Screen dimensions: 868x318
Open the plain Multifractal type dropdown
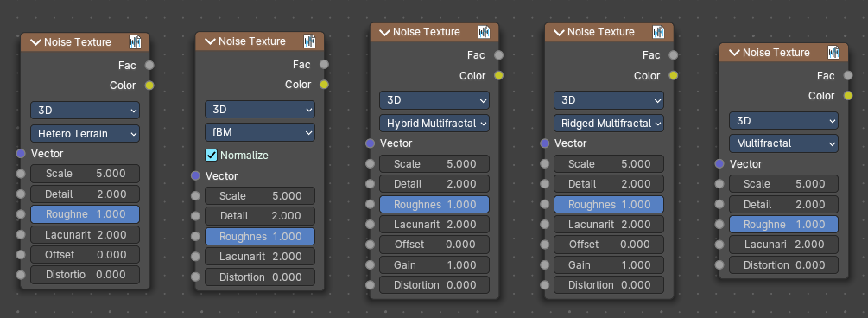tap(784, 143)
